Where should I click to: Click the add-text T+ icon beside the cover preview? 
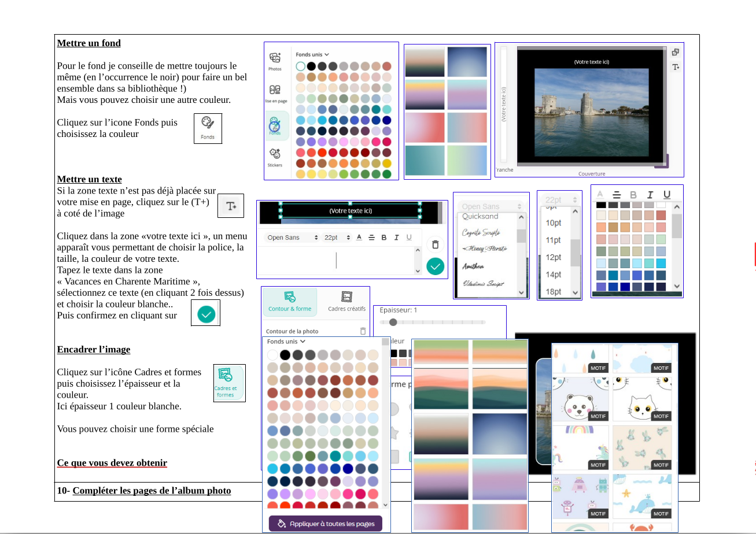(x=675, y=67)
